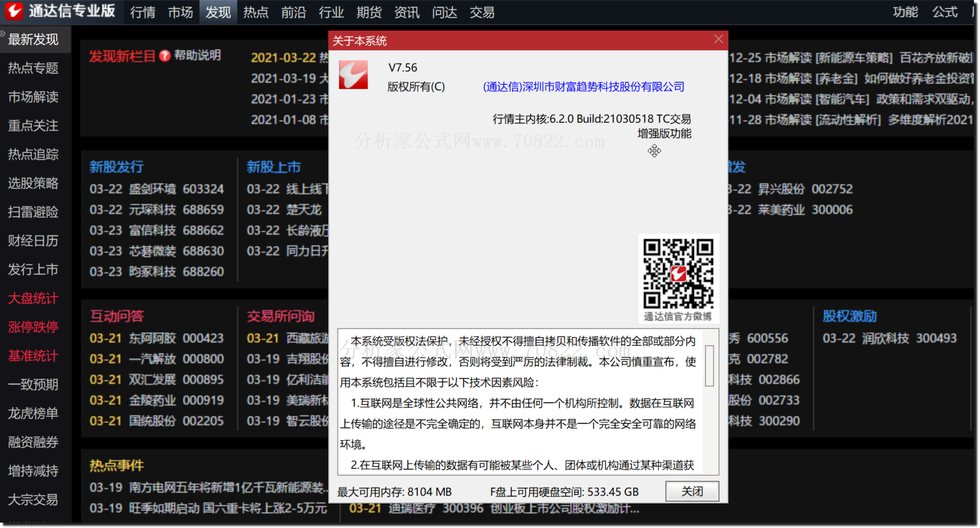The height and width of the screenshot is (528, 980).
Task: Select 基准统计 in the sidebar
Action: pos(34,356)
